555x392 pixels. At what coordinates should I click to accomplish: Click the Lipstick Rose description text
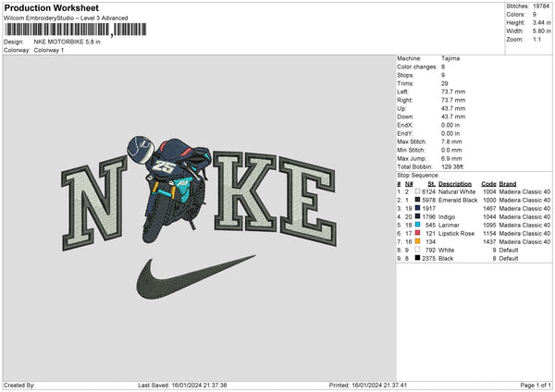click(x=456, y=234)
